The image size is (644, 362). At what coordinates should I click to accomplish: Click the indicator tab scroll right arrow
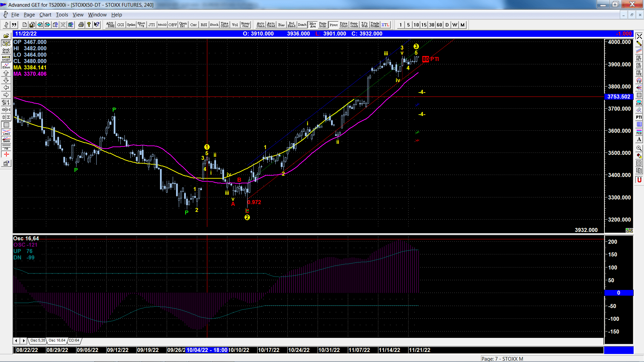(x=23, y=341)
